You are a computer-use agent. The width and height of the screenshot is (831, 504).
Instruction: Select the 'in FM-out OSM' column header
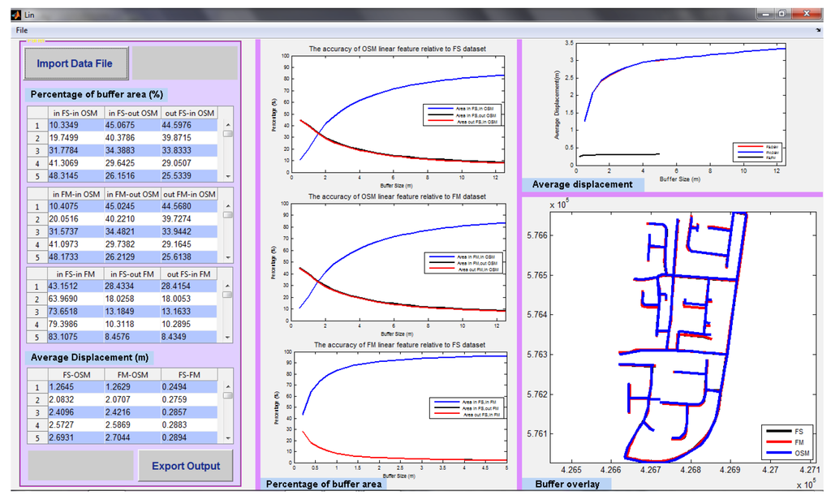point(132,194)
